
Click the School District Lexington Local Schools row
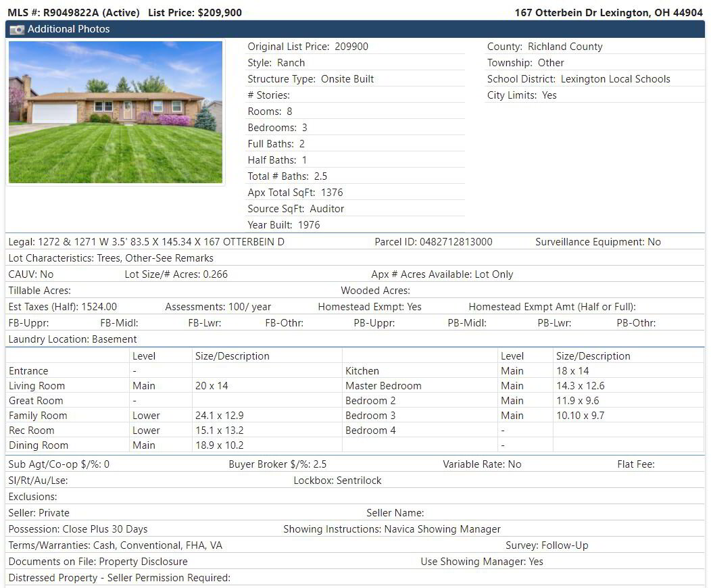(x=579, y=79)
